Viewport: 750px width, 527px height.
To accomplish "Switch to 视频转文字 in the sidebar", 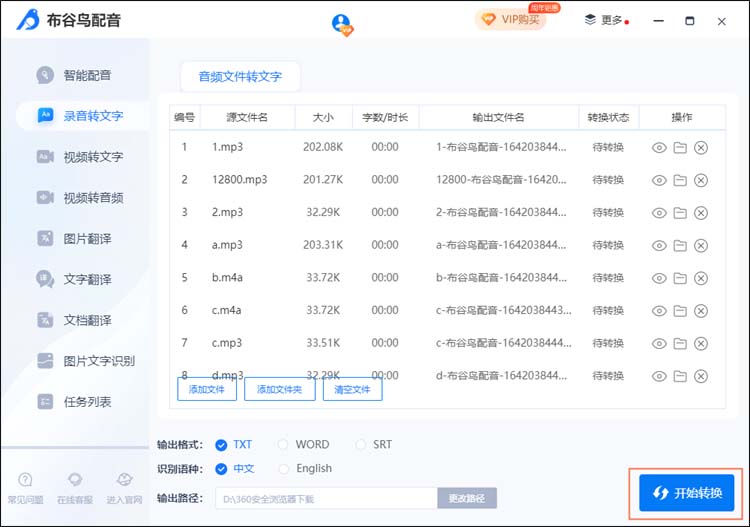I will coord(93,157).
